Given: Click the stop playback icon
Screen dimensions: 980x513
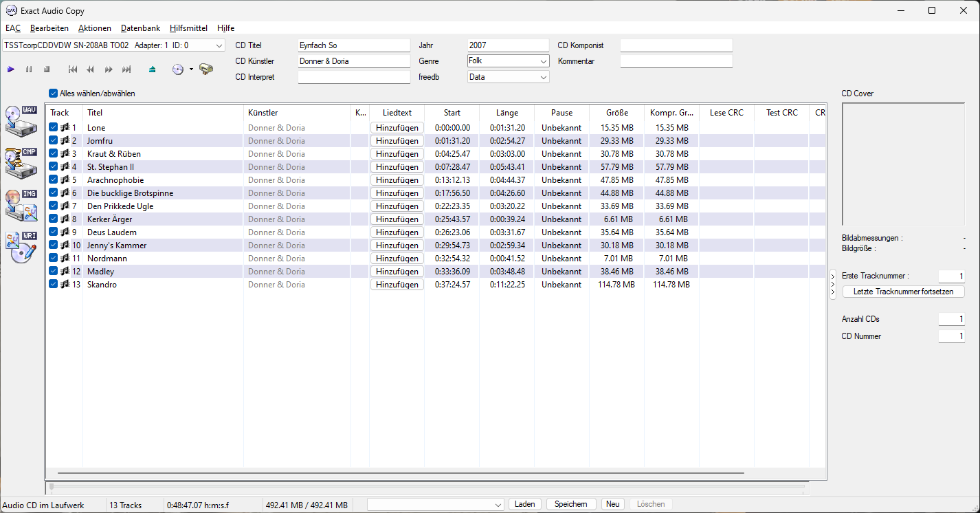Looking at the screenshot, I should coord(47,69).
